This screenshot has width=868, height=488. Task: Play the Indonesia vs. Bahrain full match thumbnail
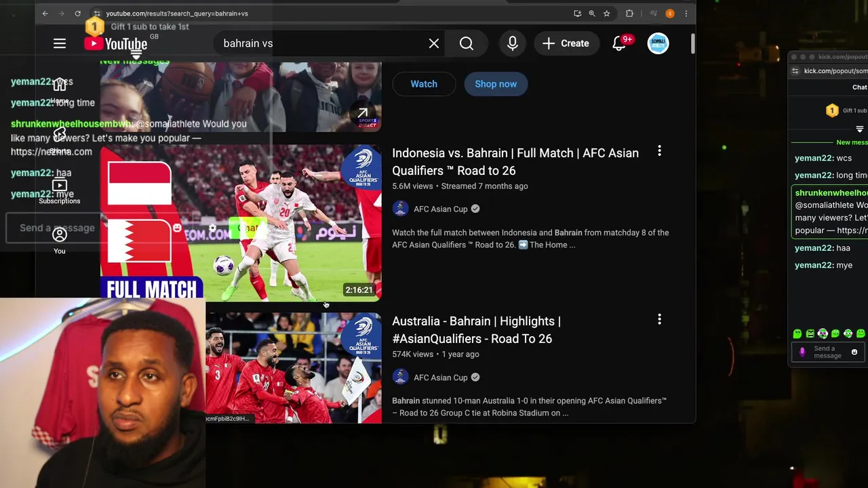point(241,222)
